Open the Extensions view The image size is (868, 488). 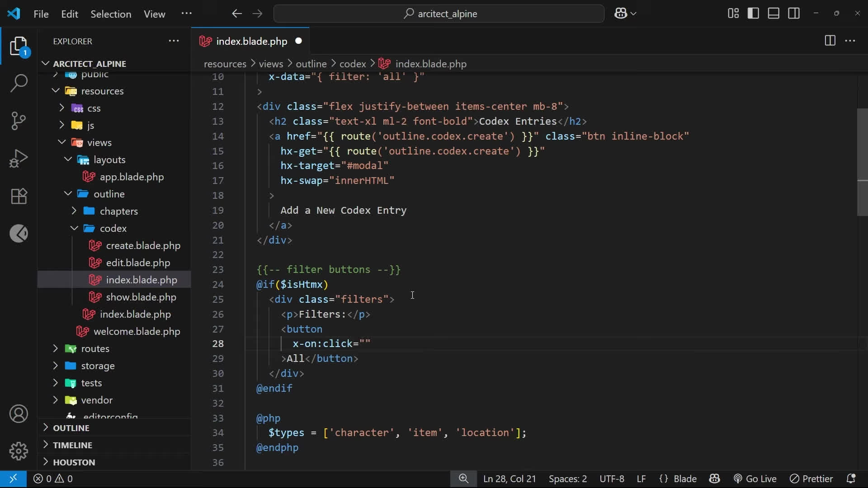point(19,196)
